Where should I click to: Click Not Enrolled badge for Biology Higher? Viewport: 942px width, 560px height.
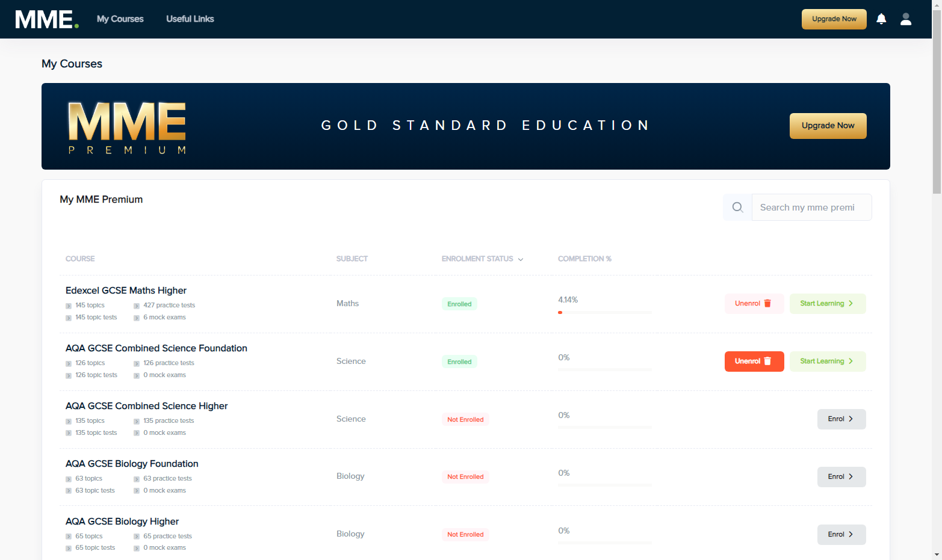tap(465, 535)
